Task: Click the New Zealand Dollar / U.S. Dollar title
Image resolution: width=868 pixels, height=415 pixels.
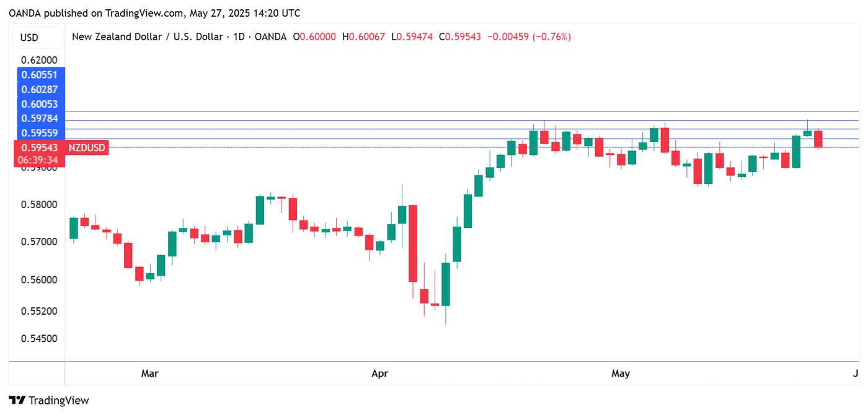Action: 147,37
